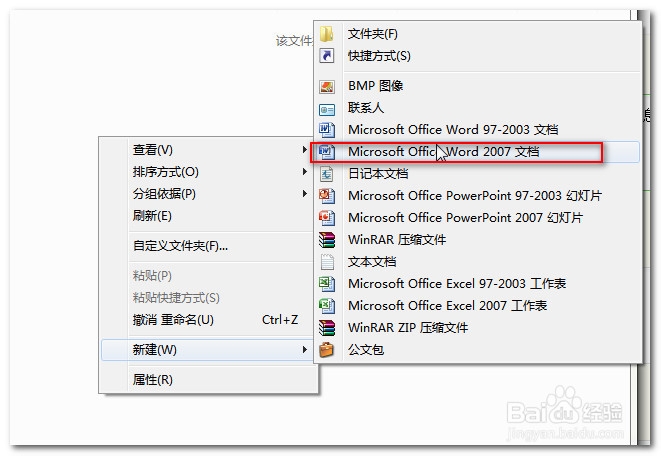Image resolution: width=661 pixels, height=456 pixels.
Task: Create a new 文本文档
Action: [x=478, y=262]
